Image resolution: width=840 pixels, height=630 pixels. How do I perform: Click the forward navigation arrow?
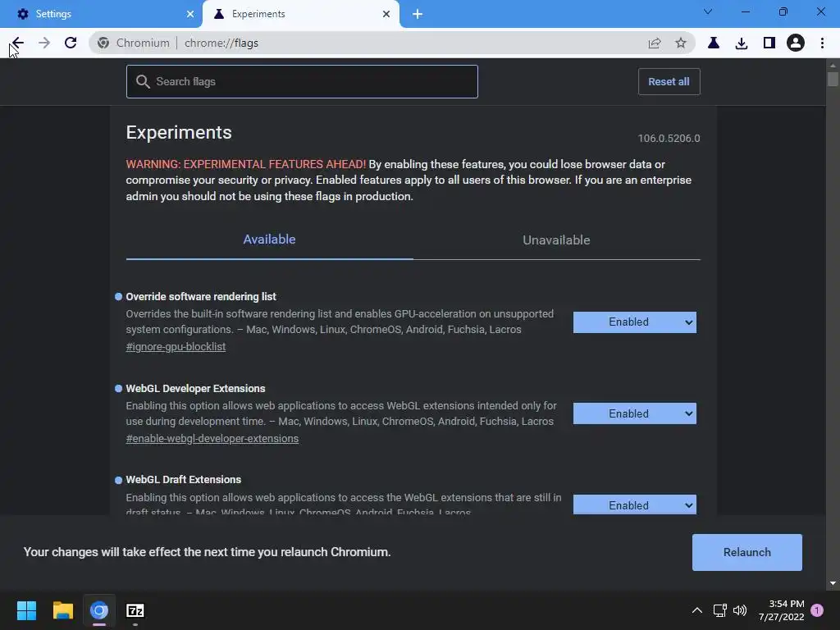pos(44,43)
